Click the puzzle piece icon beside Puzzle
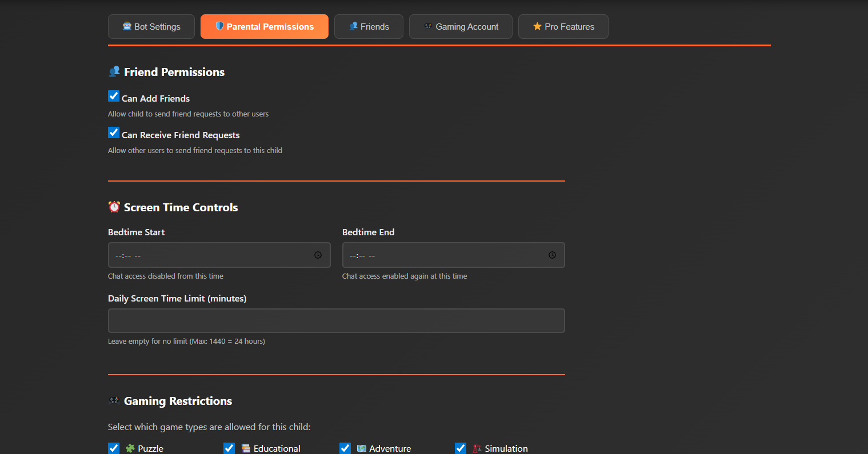 tap(130, 448)
